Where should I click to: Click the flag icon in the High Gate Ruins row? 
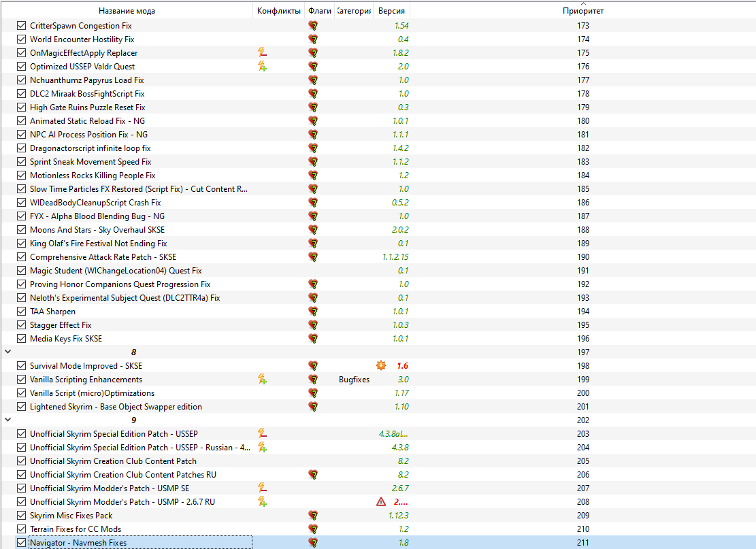pos(314,107)
